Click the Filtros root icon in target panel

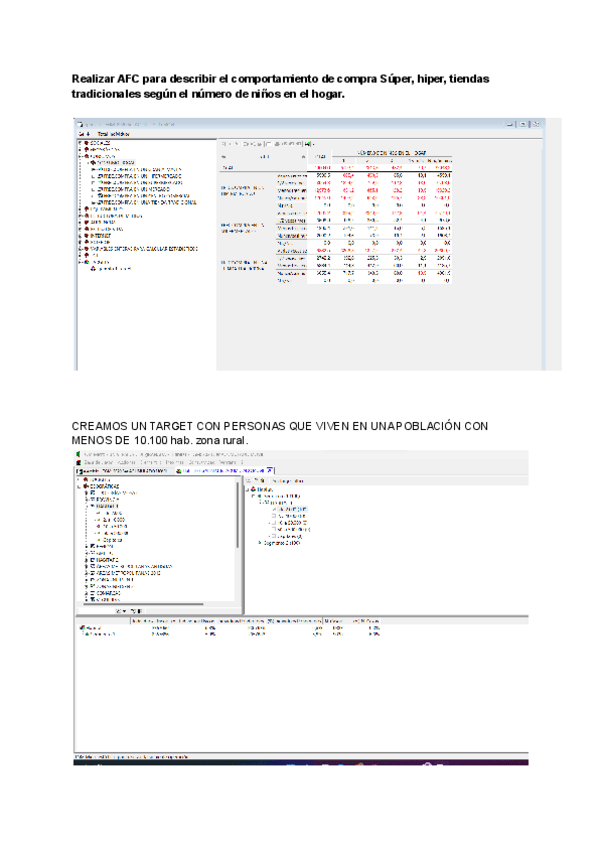[x=253, y=490]
